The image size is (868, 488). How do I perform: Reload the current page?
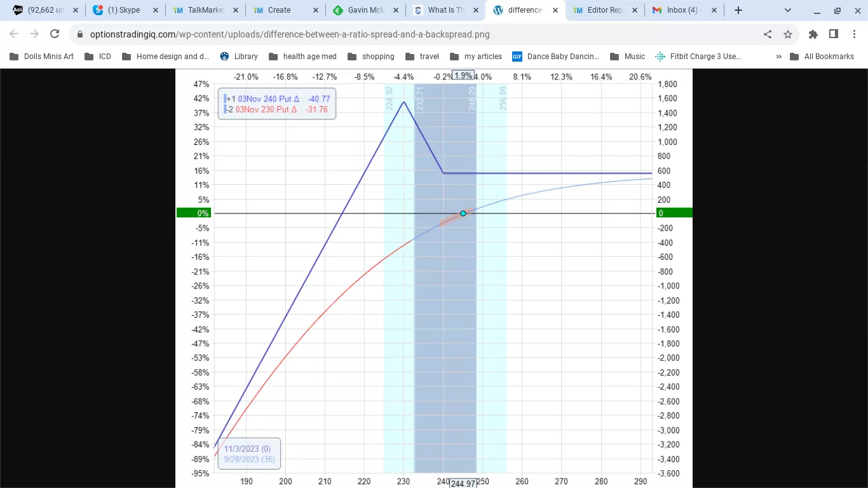point(55,34)
